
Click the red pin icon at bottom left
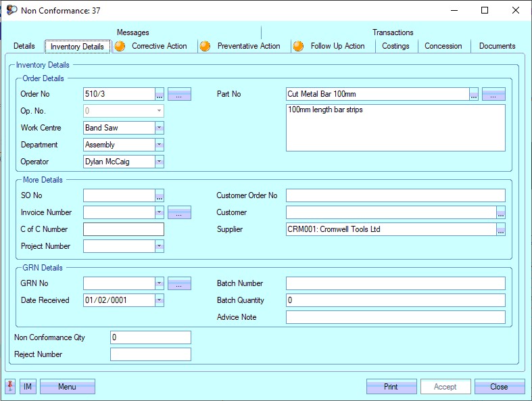pos(11,387)
